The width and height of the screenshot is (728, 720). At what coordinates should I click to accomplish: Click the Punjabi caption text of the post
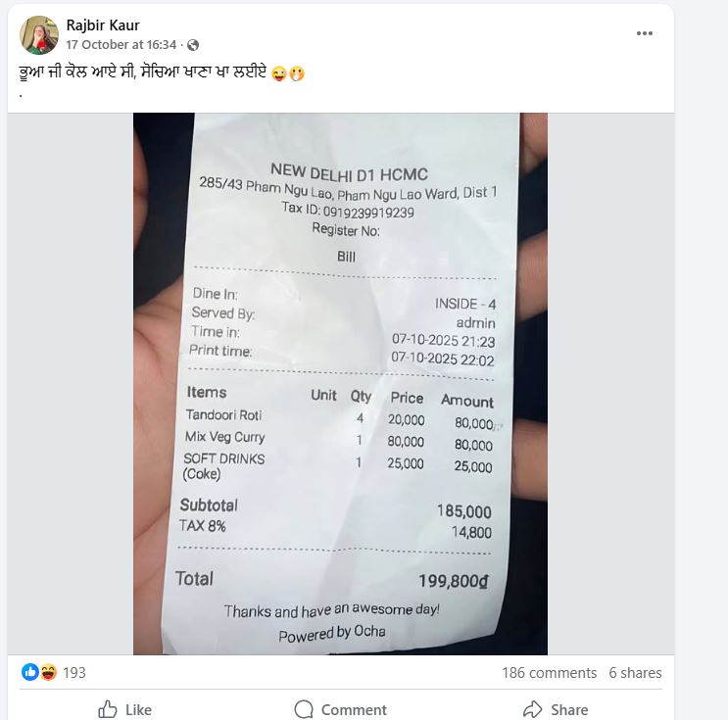click(143, 72)
